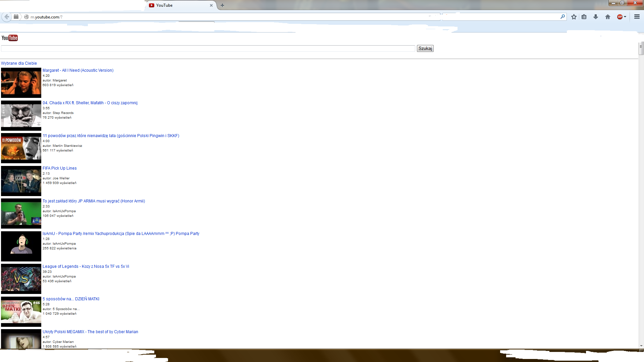The image size is (644, 362).
Task: Open a new tab with the plus button
Action: [222, 5]
